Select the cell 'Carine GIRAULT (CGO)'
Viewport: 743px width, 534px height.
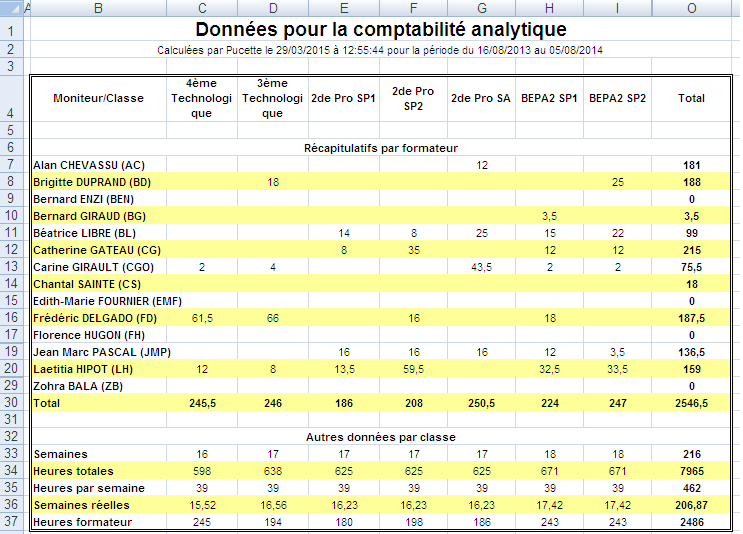tap(99, 267)
